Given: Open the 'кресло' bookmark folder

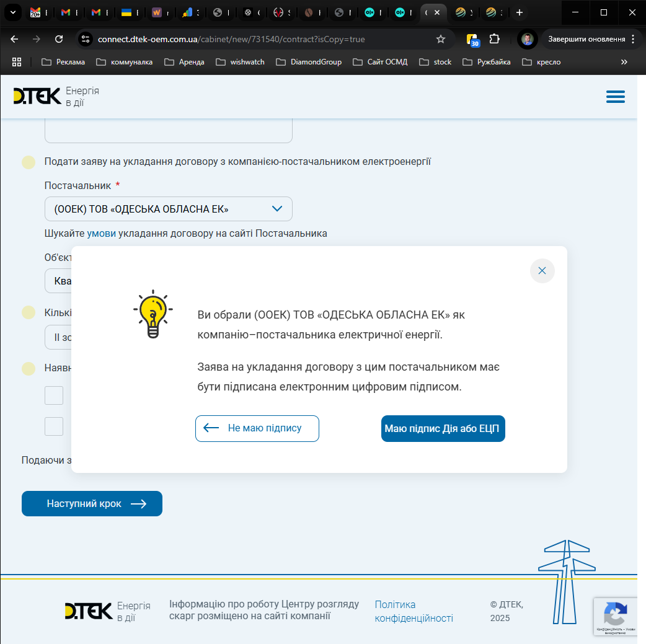Looking at the screenshot, I should 541,62.
